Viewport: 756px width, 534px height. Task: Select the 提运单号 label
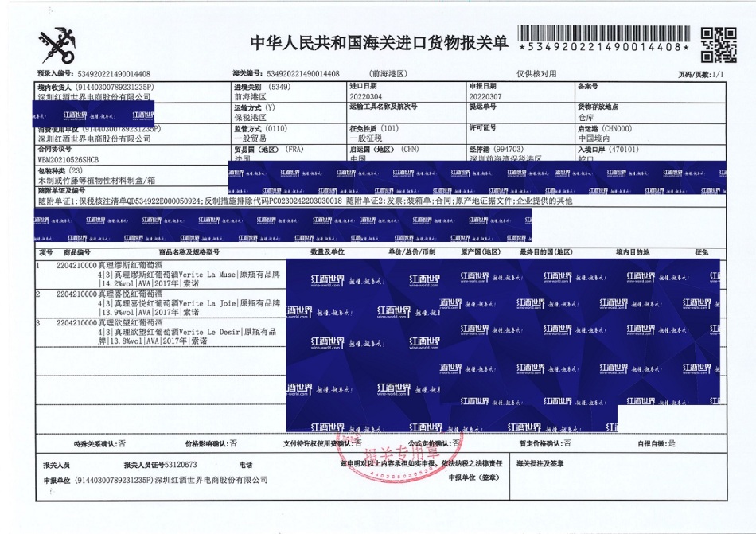tap(482, 106)
